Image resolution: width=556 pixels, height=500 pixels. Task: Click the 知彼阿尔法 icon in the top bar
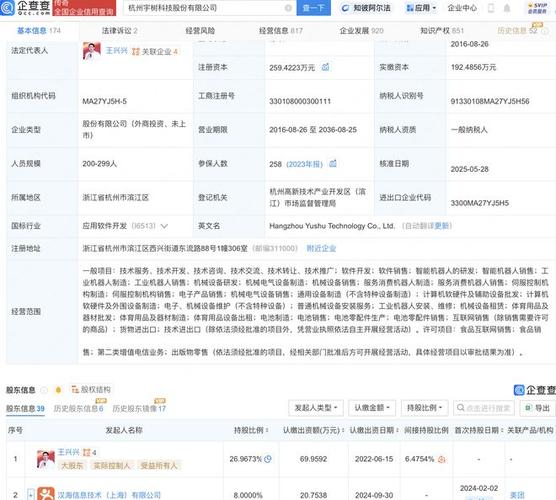345,8
